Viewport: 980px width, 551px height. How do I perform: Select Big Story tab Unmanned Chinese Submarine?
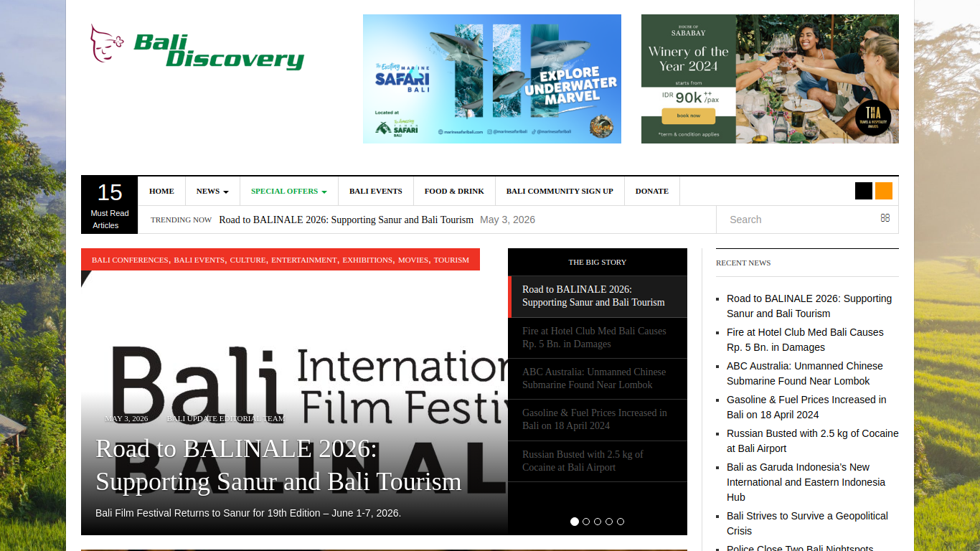coord(598,379)
